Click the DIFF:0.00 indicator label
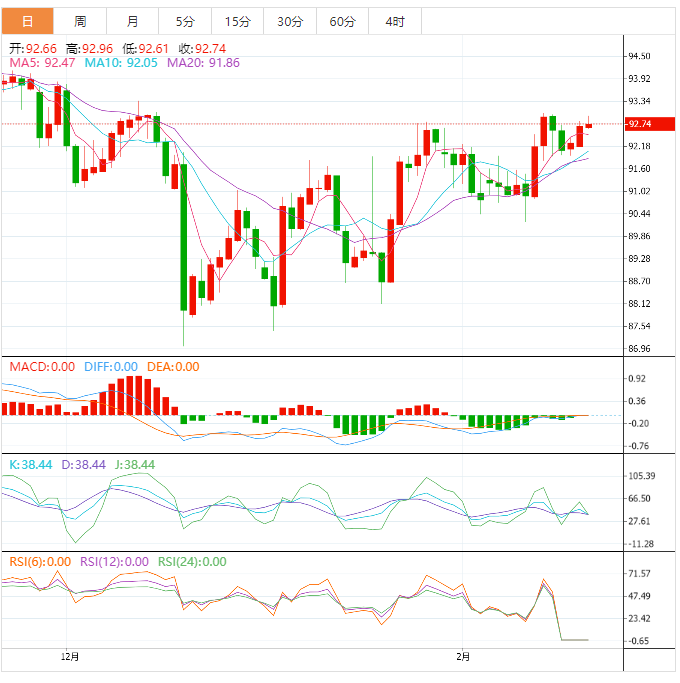This screenshot has width=680, height=683. 111,367
